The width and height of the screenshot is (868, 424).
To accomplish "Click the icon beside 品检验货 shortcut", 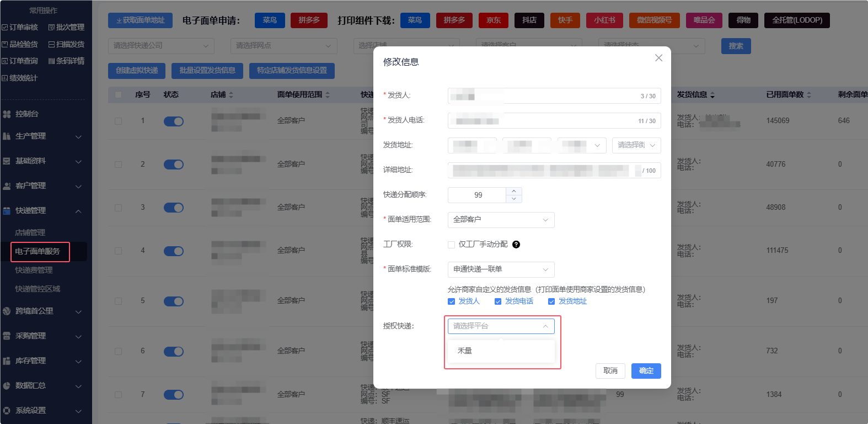I will (x=4, y=44).
